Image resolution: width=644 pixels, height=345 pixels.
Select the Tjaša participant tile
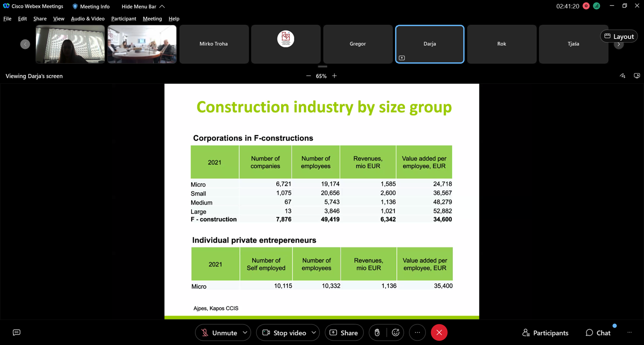[x=574, y=44]
